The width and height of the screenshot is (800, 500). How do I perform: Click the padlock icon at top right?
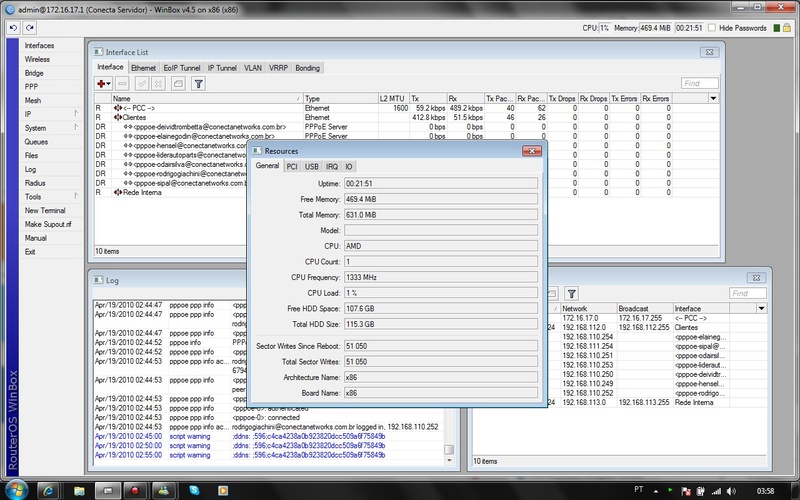click(788, 28)
